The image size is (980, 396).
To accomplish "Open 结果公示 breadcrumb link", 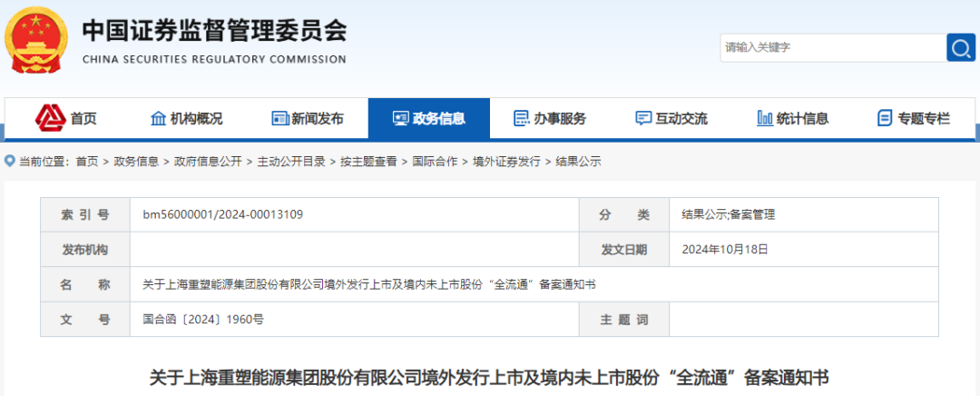I will pos(578,162).
